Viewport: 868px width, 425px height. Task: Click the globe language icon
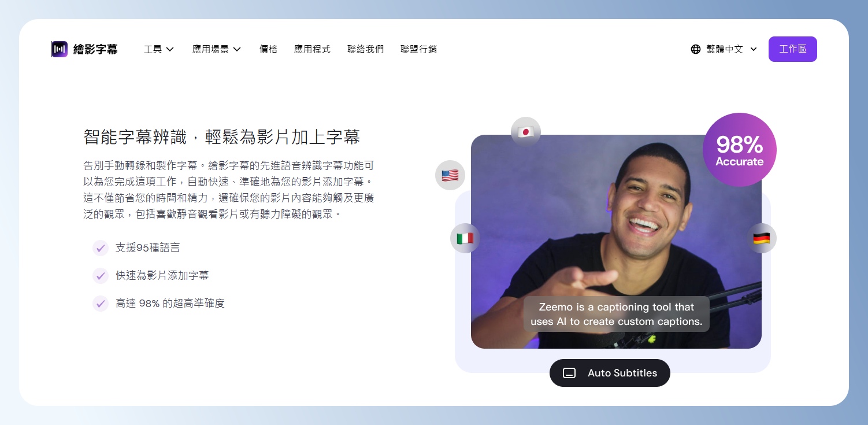click(x=696, y=49)
